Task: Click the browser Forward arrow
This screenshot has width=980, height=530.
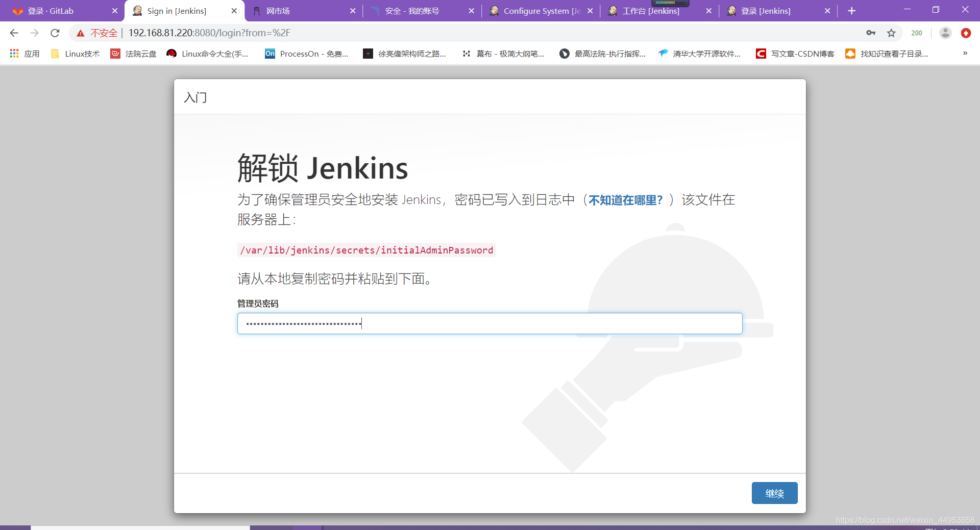Action: point(34,33)
